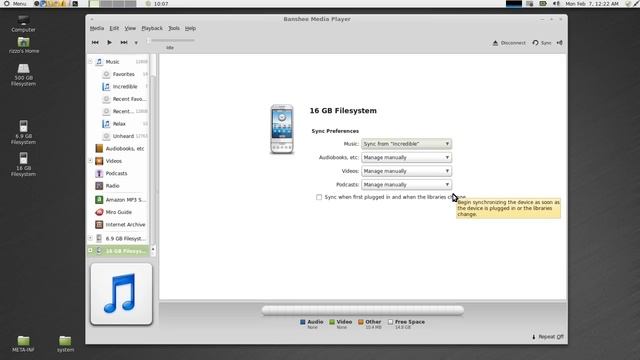Select Recent Favorites playlist
The width and height of the screenshot is (640, 360).
[124, 99]
